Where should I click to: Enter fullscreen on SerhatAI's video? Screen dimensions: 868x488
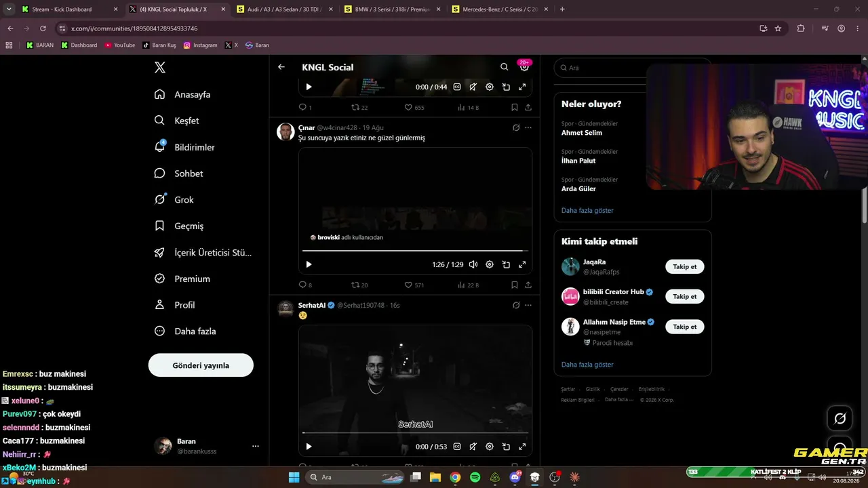click(x=522, y=447)
